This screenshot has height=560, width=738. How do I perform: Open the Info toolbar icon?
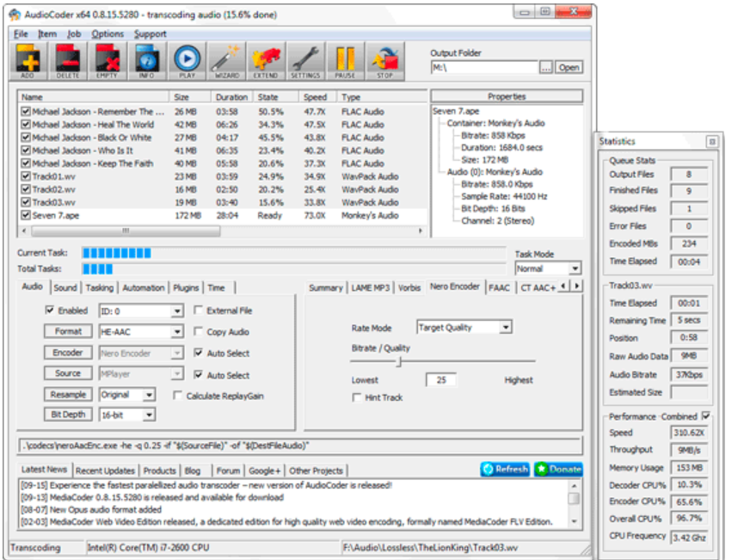(146, 62)
